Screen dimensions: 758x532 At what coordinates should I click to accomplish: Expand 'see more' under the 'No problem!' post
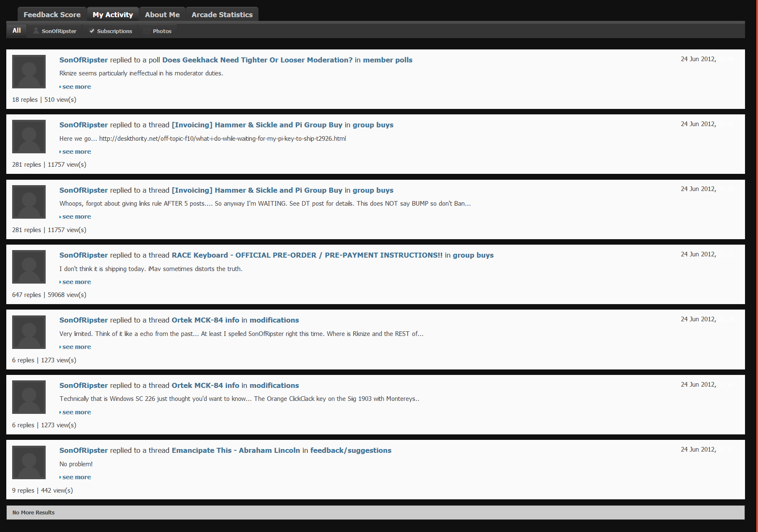76,477
